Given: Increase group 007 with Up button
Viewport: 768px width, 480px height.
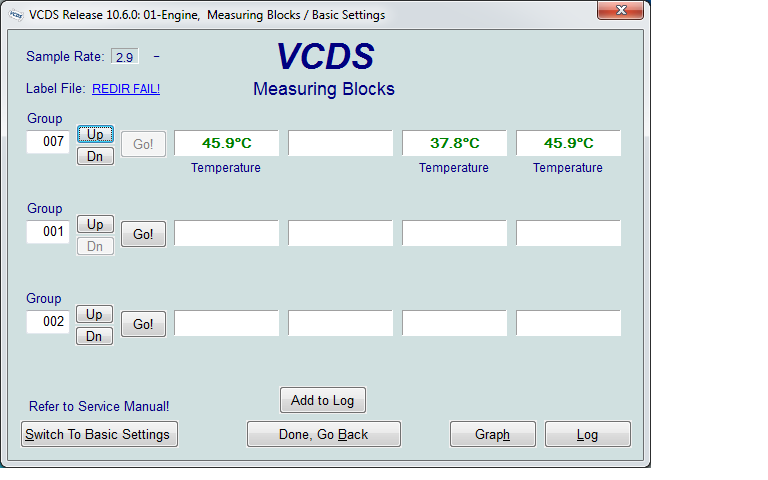Looking at the screenshot, I should pyautogui.click(x=95, y=134).
